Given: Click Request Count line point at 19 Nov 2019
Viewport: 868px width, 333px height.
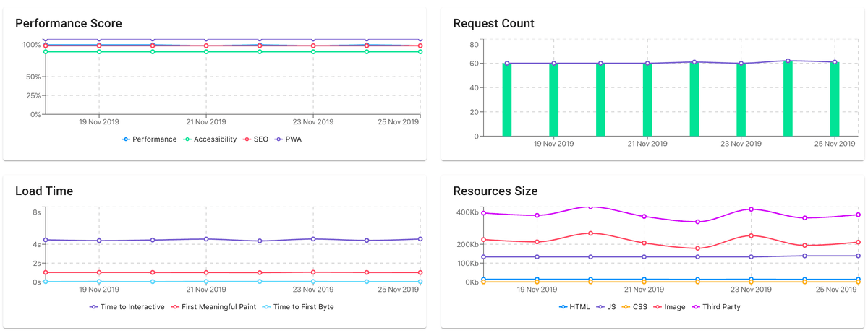Looking at the screenshot, I should (554, 64).
